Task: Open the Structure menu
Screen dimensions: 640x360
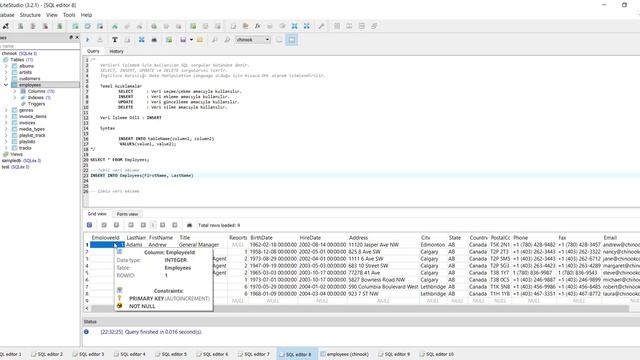Action: click(30, 15)
